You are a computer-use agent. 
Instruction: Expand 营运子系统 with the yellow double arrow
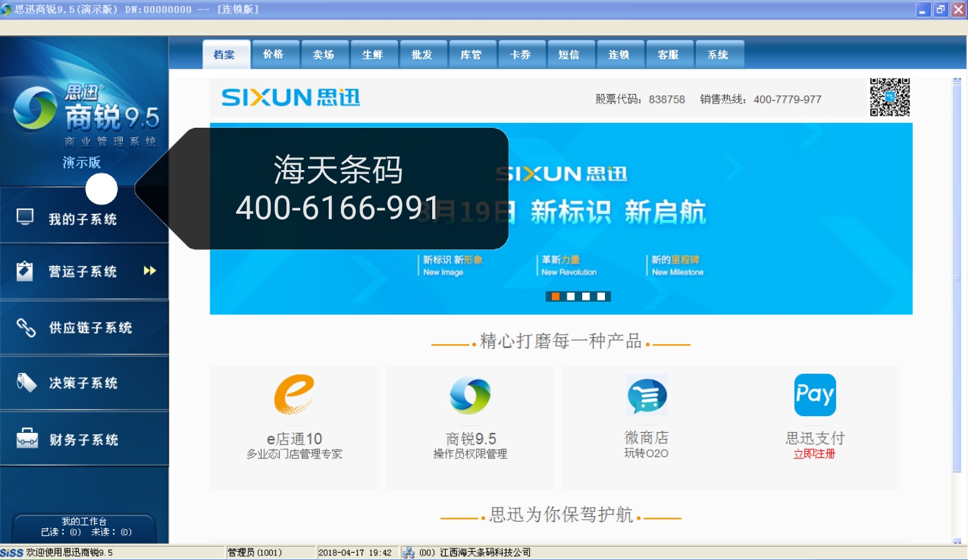pos(149,271)
